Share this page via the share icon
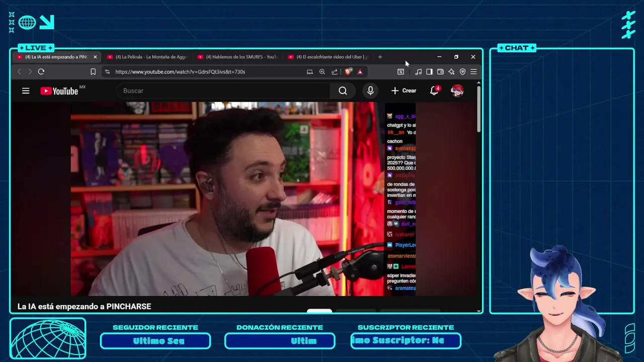644x362 pixels. point(335,72)
